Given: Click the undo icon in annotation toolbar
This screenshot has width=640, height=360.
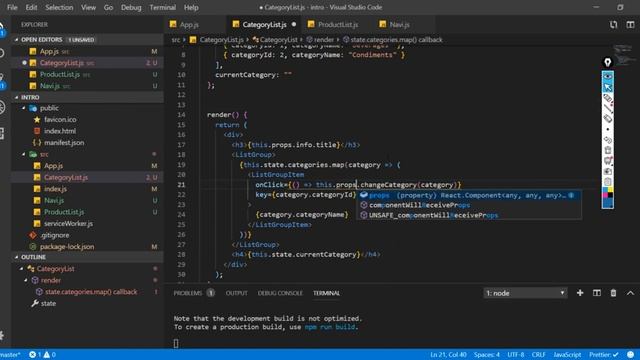Looking at the screenshot, I should 608,140.
